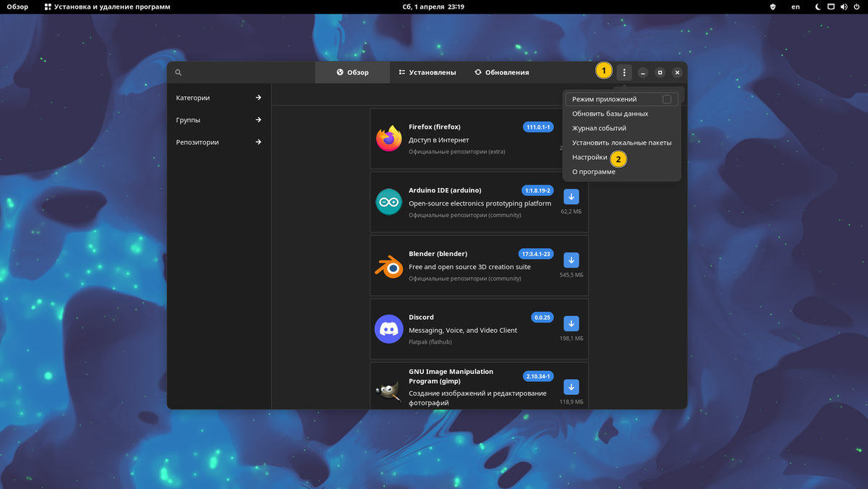Image resolution: width=868 pixels, height=489 pixels.
Task: Click the Arduino IDE application icon
Action: pyautogui.click(x=388, y=203)
